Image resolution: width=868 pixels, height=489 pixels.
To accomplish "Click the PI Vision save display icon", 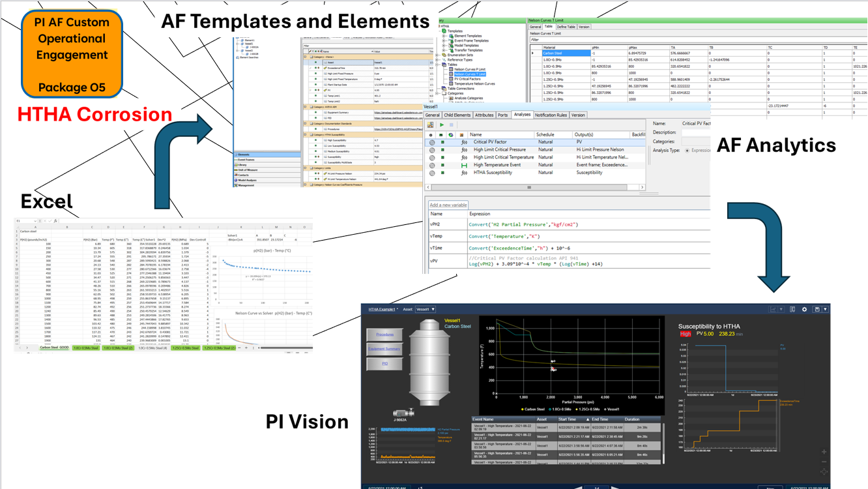I will pyautogui.click(x=817, y=310).
